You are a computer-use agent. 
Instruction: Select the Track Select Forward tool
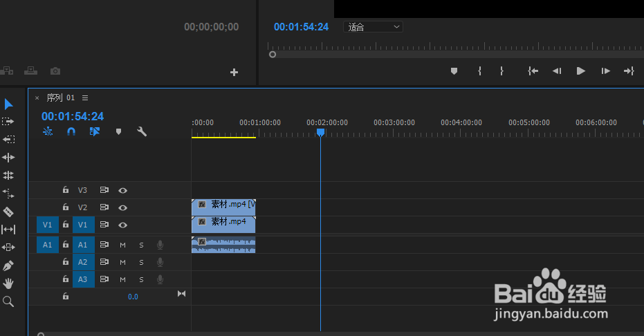point(8,122)
